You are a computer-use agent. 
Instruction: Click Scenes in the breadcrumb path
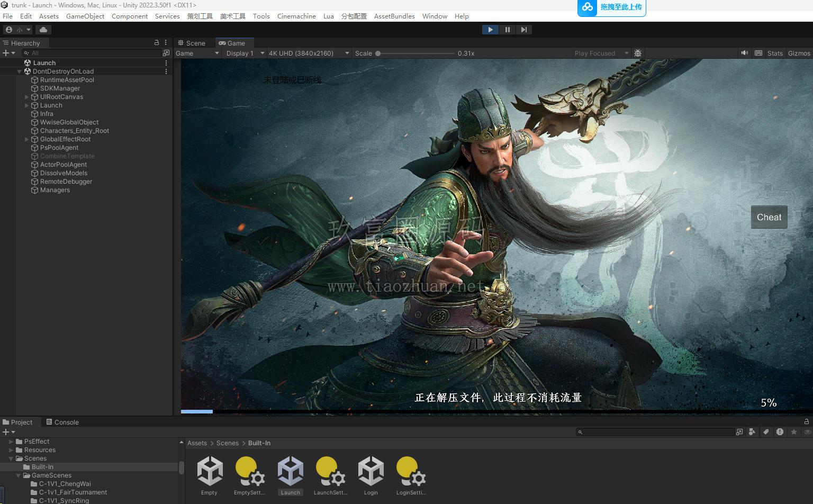point(228,443)
